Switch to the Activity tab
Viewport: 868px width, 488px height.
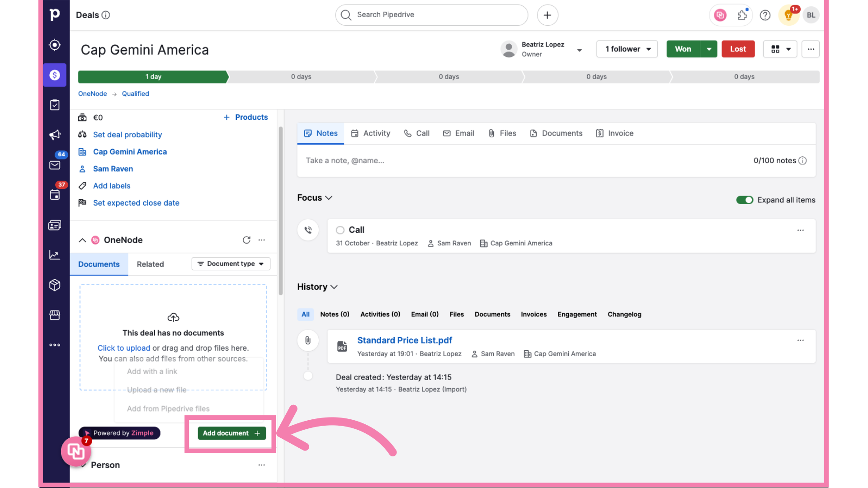(x=371, y=133)
